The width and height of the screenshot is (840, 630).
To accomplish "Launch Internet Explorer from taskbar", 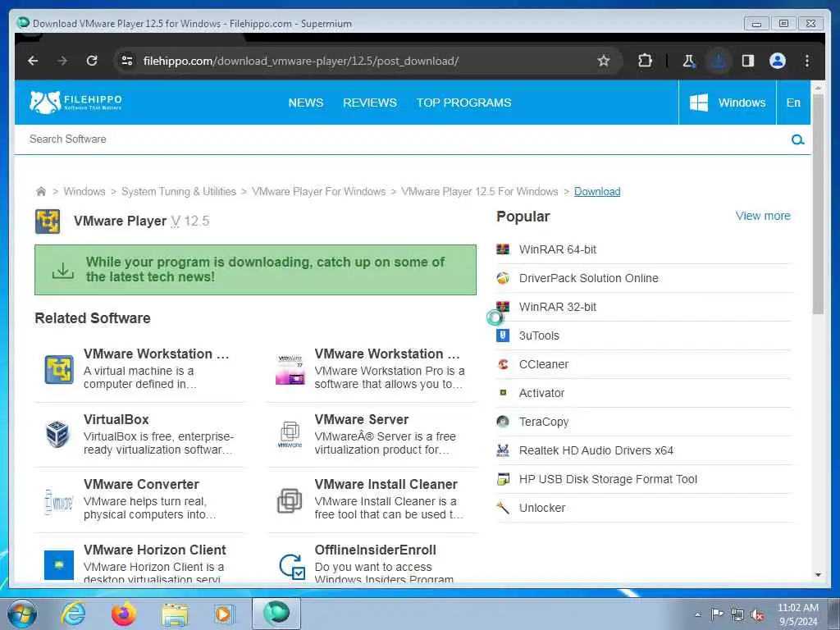I will [x=73, y=614].
